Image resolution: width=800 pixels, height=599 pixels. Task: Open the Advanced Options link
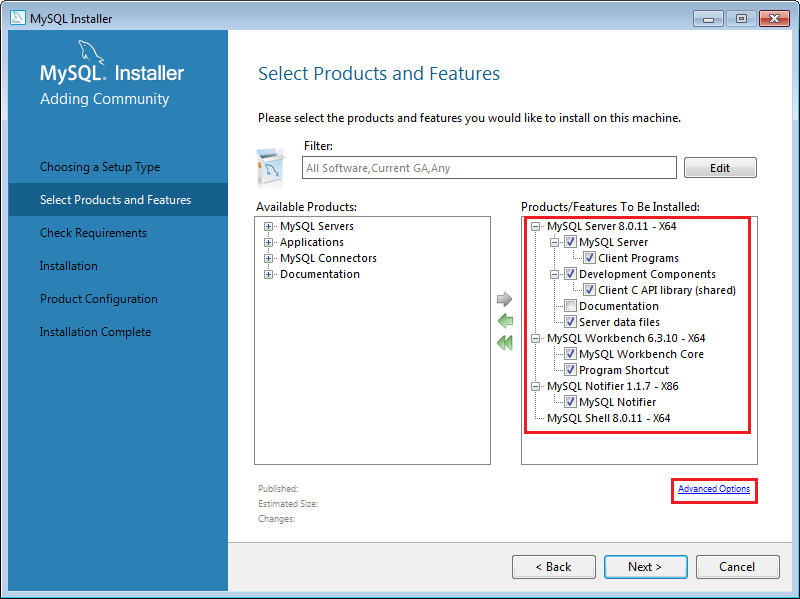pos(714,489)
